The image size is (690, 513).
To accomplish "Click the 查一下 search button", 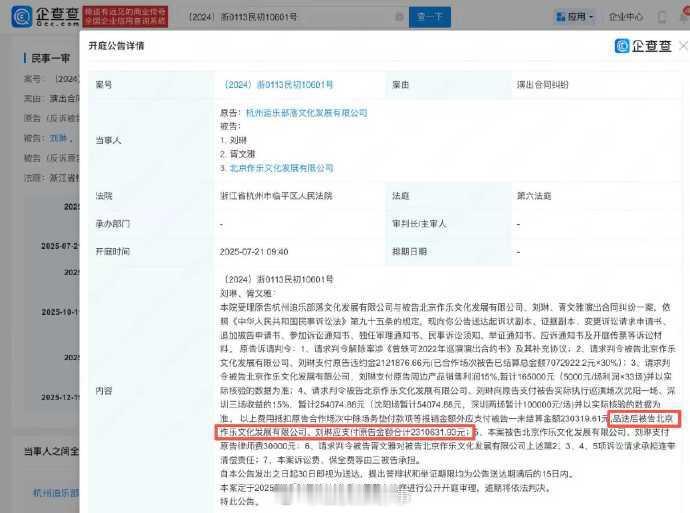I will pyautogui.click(x=429, y=17).
